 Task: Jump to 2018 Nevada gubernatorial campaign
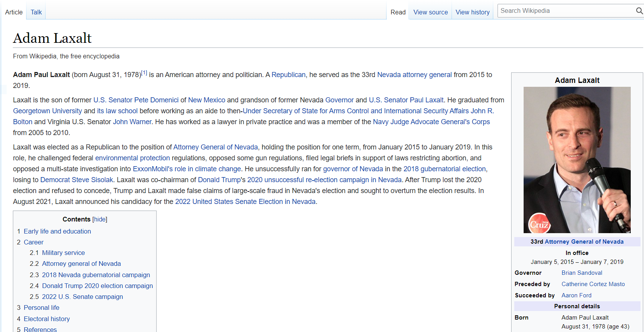[x=96, y=275]
